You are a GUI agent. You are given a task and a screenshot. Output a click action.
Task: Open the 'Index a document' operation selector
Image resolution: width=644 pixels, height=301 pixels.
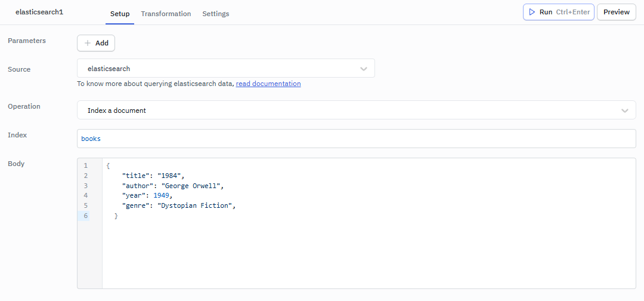[x=346, y=110]
